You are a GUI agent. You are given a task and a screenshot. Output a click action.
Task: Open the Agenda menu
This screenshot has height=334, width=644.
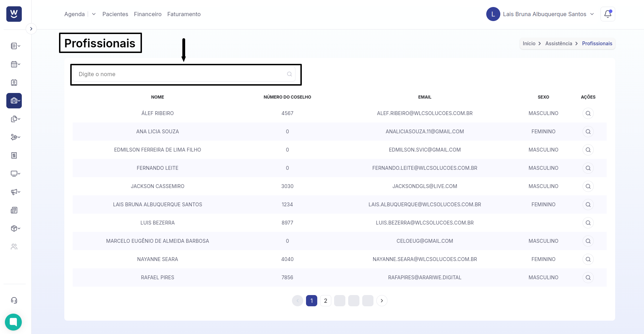pos(74,14)
